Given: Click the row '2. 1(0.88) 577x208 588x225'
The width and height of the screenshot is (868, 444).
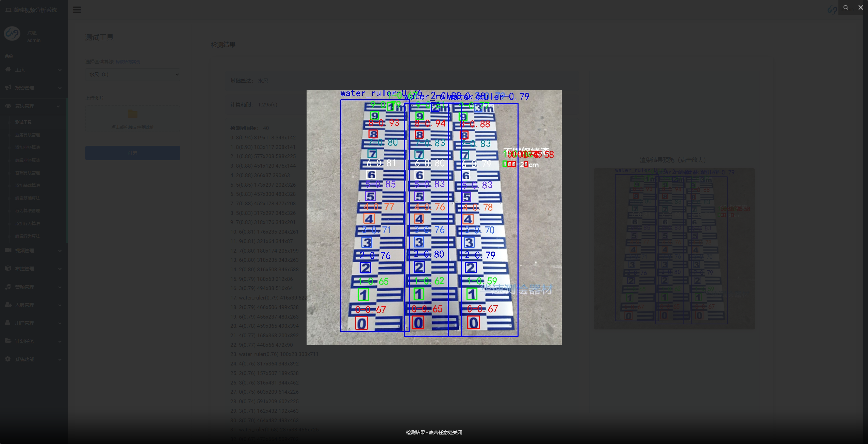Looking at the screenshot, I should click(263, 156).
